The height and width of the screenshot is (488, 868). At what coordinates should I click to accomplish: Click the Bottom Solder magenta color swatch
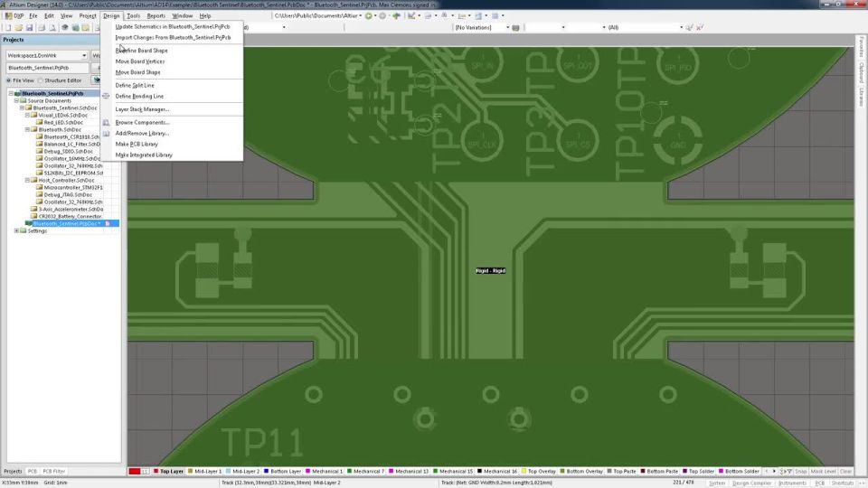tap(721, 472)
